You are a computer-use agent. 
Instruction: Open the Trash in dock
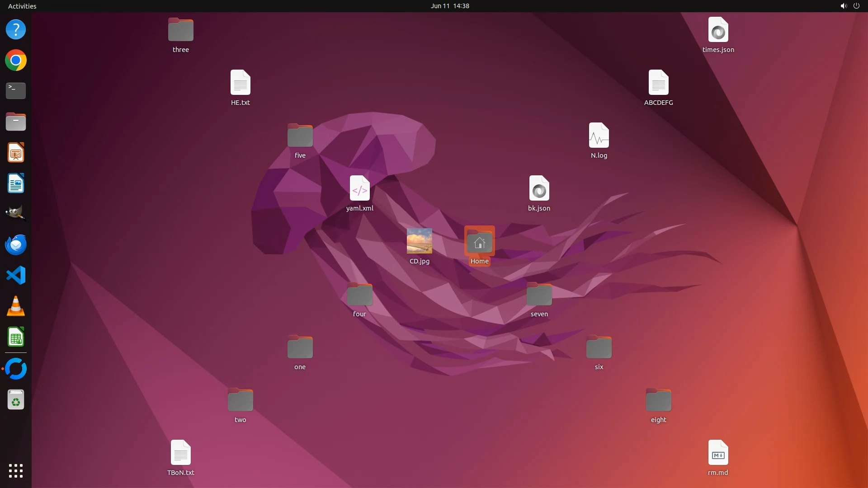point(16,400)
